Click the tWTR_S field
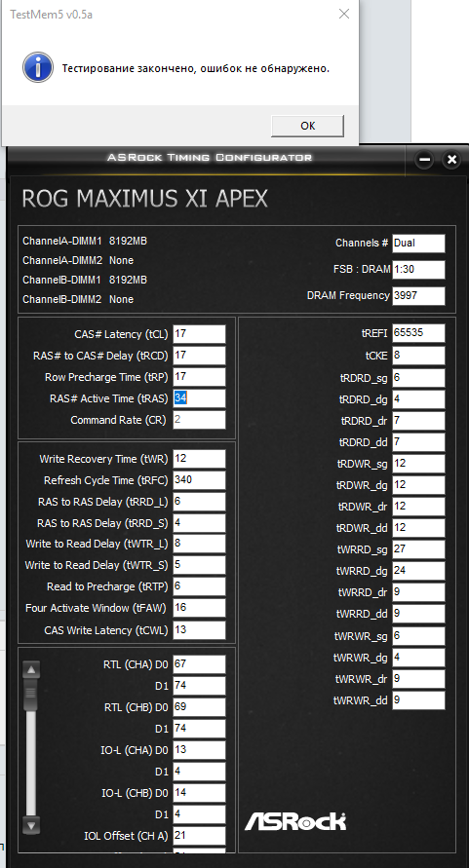 [x=199, y=565]
